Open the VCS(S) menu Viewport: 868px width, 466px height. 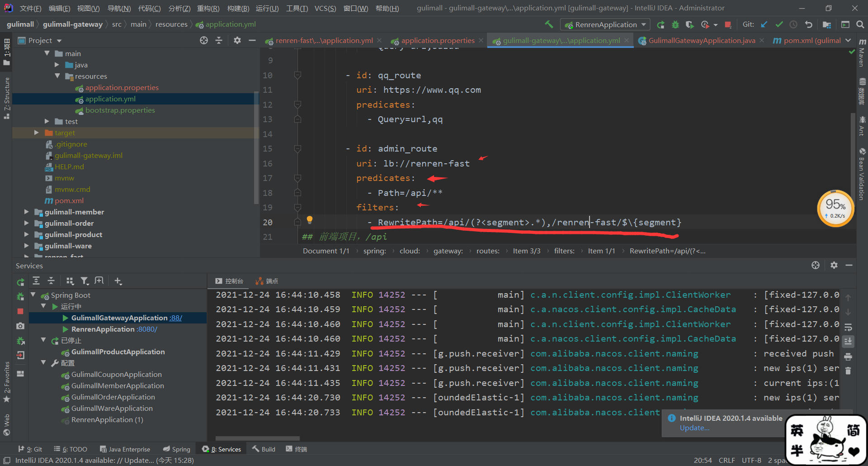tap(325, 8)
